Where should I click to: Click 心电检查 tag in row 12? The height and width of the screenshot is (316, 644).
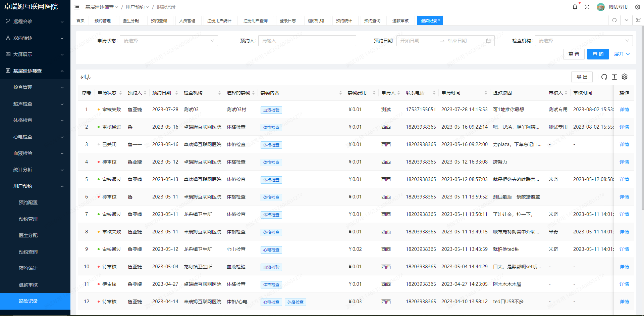pyautogui.click(x=271, y=302)
